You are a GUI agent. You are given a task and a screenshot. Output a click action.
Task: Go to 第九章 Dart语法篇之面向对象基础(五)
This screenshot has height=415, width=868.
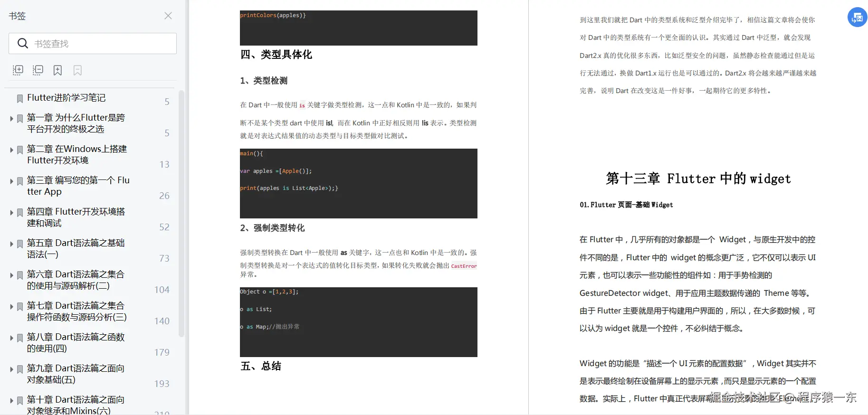tap(76, 374)
